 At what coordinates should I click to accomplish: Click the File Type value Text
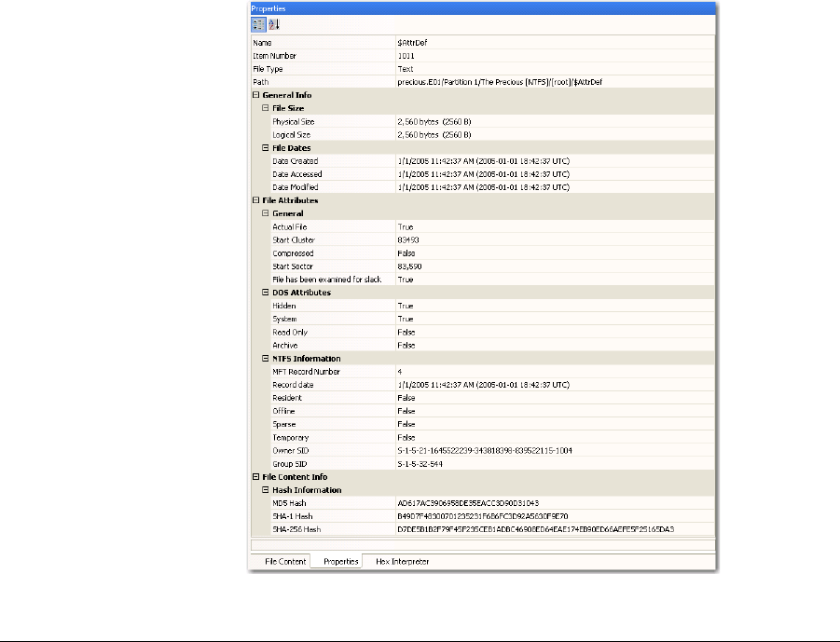coord(406,69)
